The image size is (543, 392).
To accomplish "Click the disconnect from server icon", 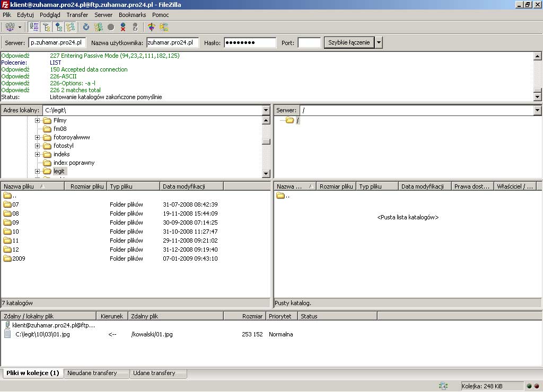I will 123,27.
